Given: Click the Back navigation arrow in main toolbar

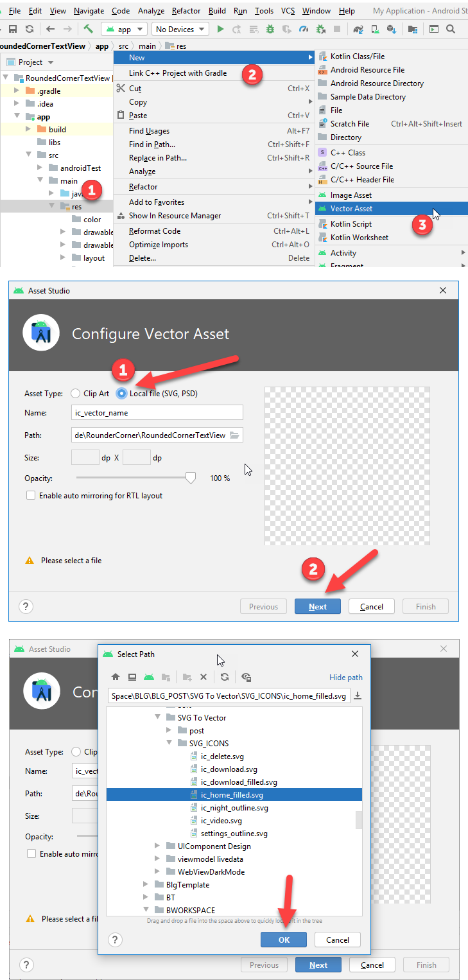Looking at the screenshot, I should click(51, 29).
